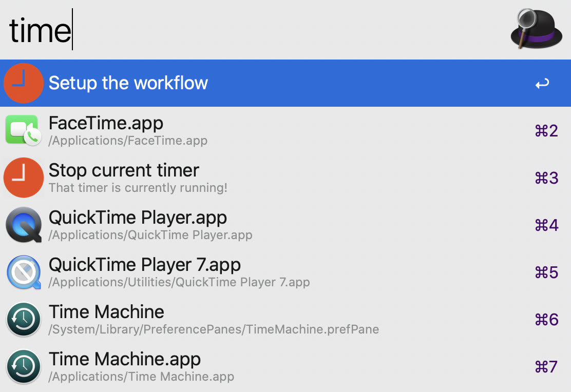
Task: Click the return arrow icon on the highlighted row
Action: [542, 84]
